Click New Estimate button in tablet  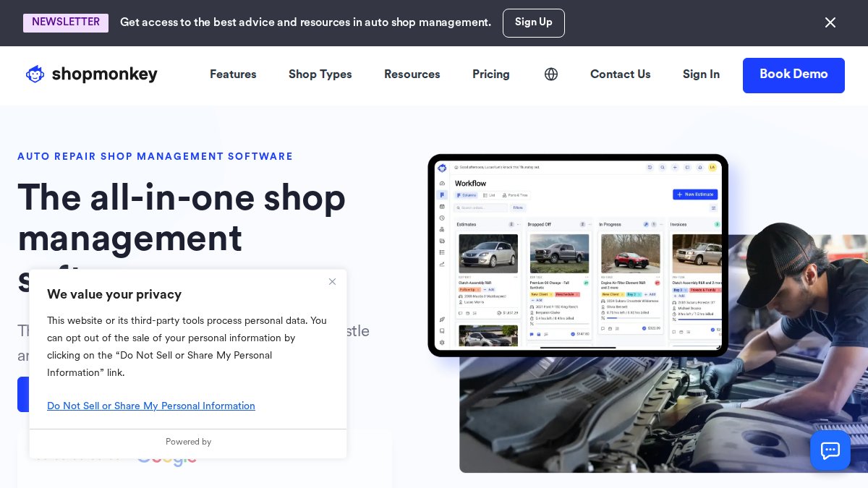[x=695, y=194]
